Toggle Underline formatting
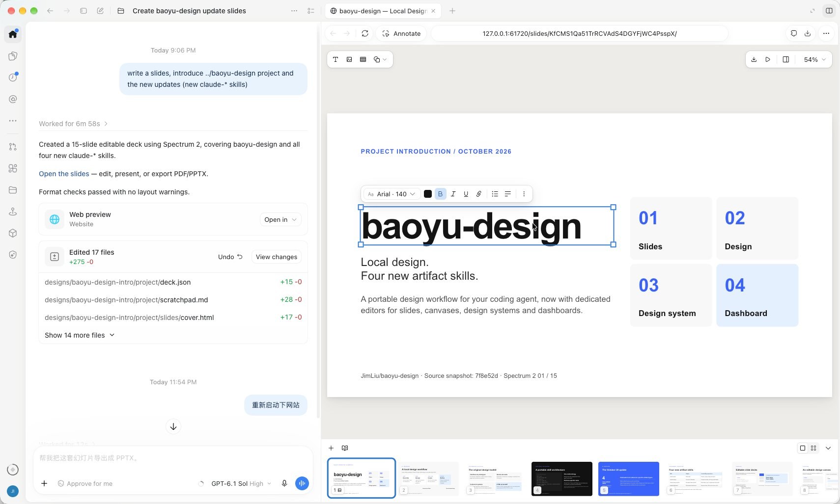Viewport: 840px width, 504px height. pos(466,194)
